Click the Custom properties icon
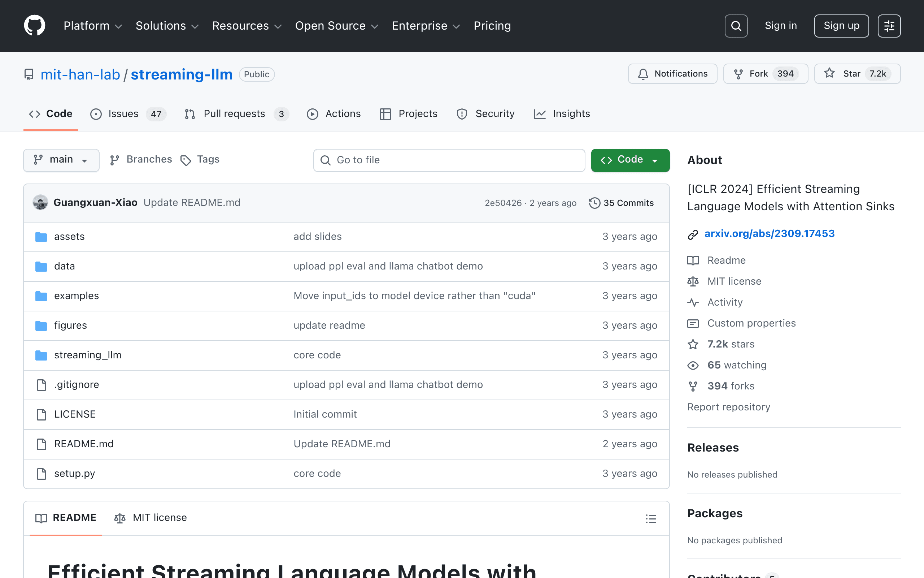Image resolution: width=924 pixels, height=578 pixels. pos(693,324)
